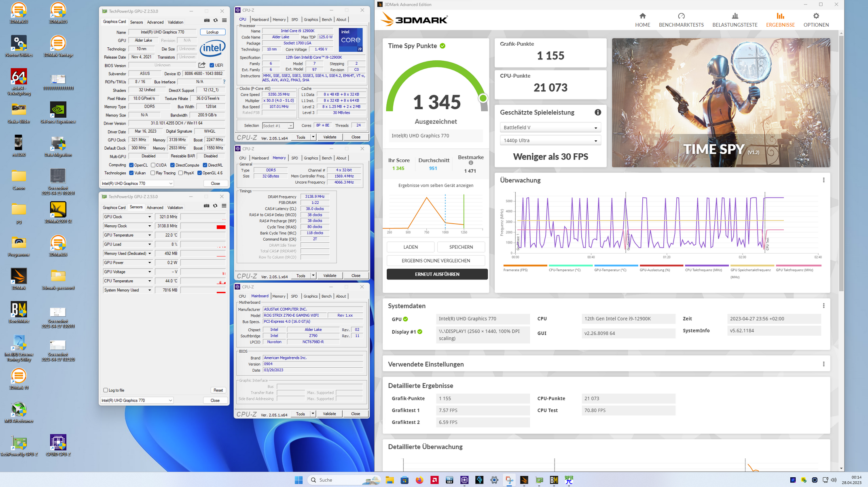The image size is (868, 487).
Task: Switch to Sensors tab in top GPU-Z window
Action: tap(136, 22)
